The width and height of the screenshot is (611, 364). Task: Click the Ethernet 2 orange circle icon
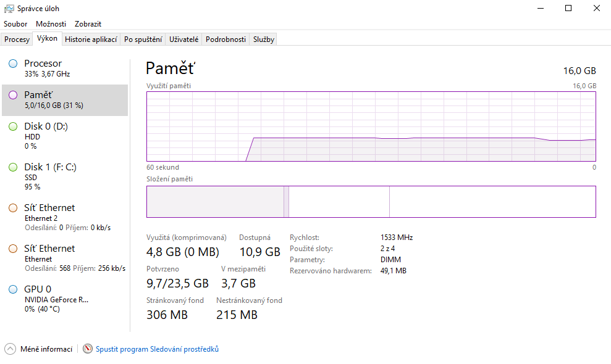click(x=13, y=208)
